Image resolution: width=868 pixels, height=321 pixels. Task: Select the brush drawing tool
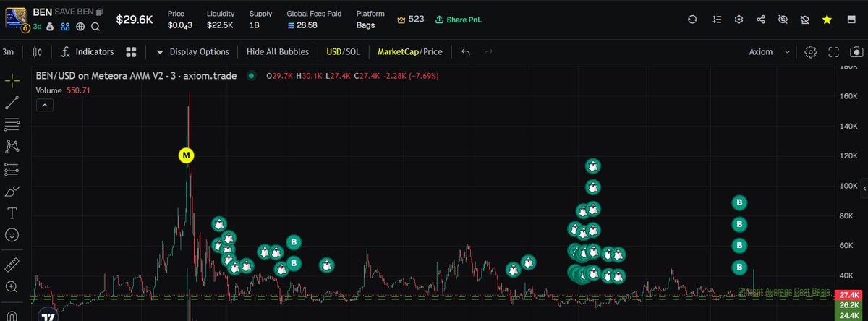[12, 191]
